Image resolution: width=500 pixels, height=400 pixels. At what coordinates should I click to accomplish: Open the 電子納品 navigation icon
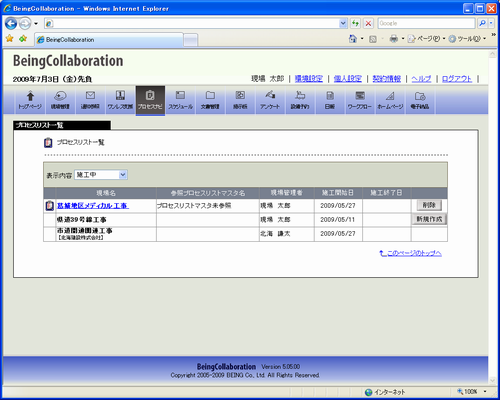pos(420,100)
